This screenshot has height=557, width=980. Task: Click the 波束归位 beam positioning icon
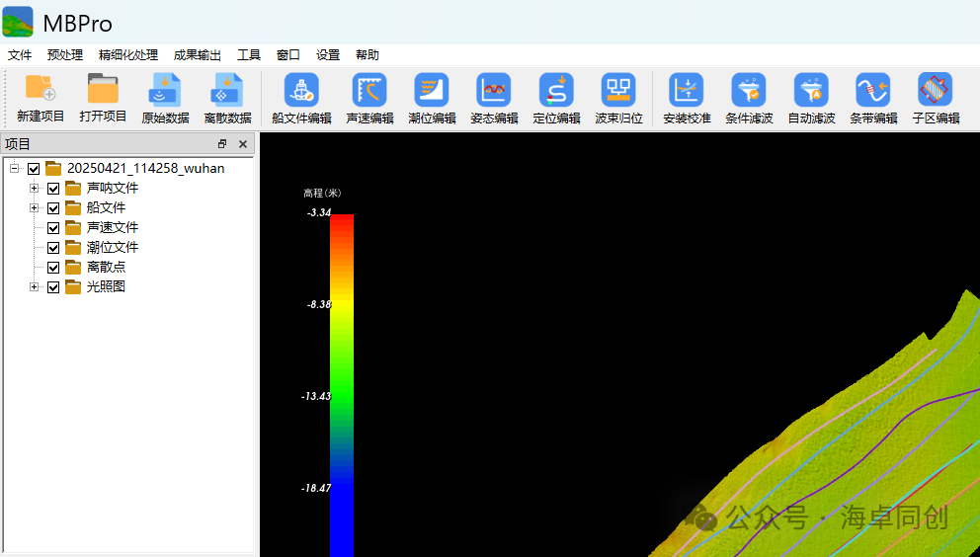click(618, 91)
